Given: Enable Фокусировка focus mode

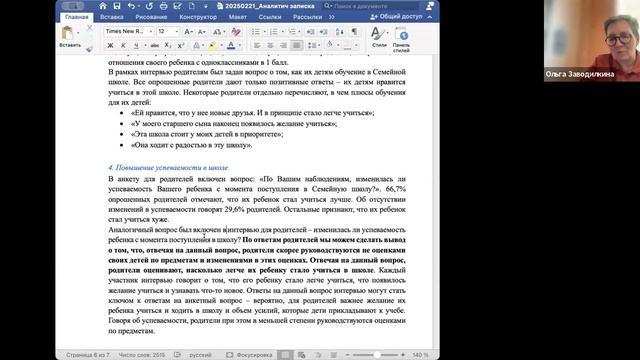Looking at the screenshot, I should point(249,355).
